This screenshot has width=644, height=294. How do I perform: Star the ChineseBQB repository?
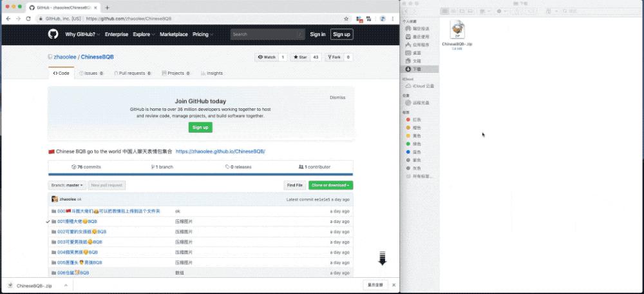coord(300,57)
